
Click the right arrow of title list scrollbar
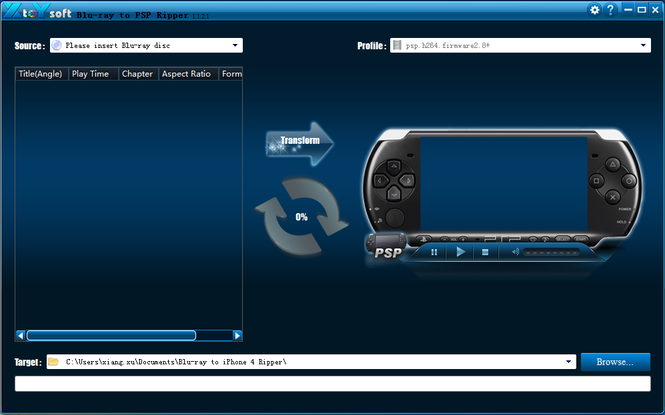[x=238, y=335]
